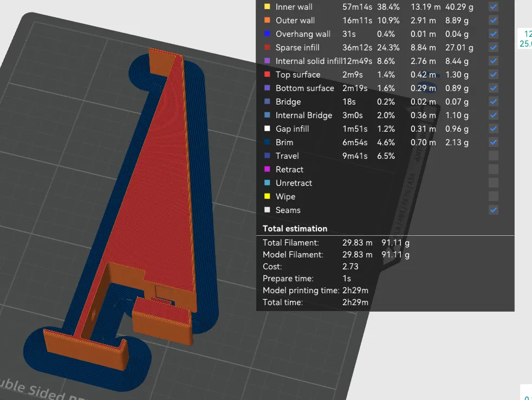Click Model printing time value 2h29m
This screenshot has width=532, height=400.
click(x=355, y=291)
